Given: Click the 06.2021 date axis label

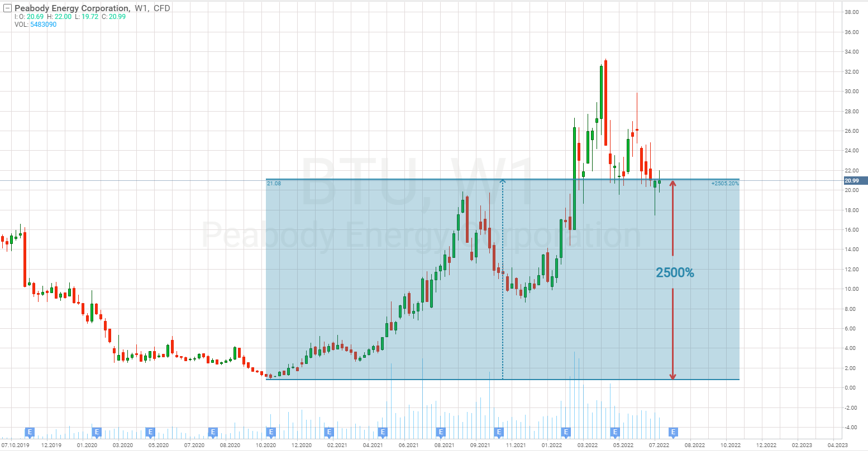Looking at the screenshot, I should (409, 445).
